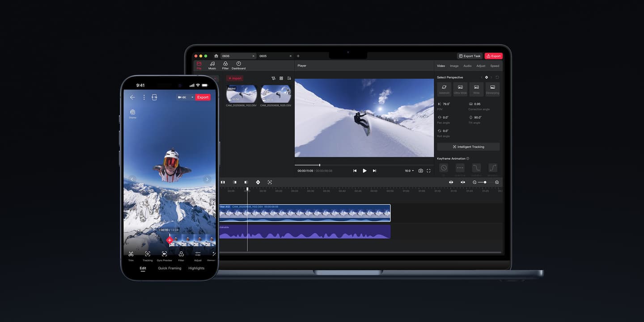This screenshot has height=322, width=644.
Task: Click the home icon beside the project tabs
Action: [x=216, y=56]
